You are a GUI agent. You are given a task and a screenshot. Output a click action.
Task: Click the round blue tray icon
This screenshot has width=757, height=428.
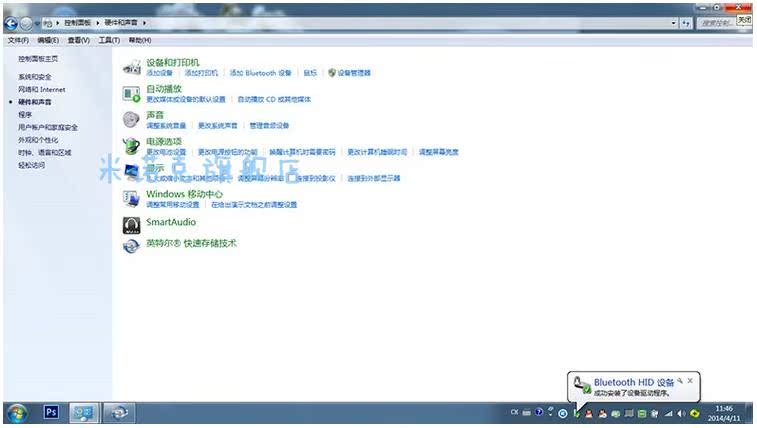tap(563, 414)
